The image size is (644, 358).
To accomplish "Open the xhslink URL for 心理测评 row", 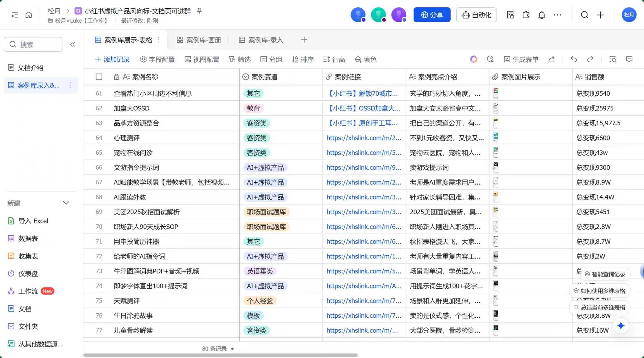I will coord(364,138).
